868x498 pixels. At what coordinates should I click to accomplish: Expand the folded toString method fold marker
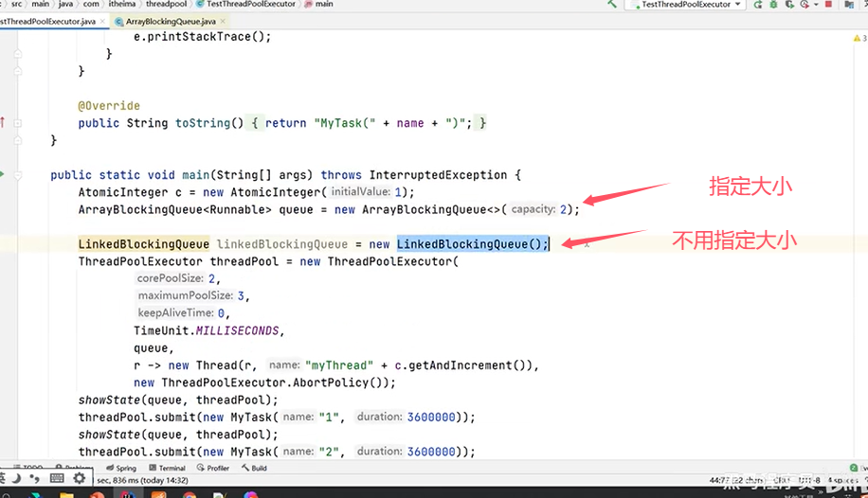(18, 123)
